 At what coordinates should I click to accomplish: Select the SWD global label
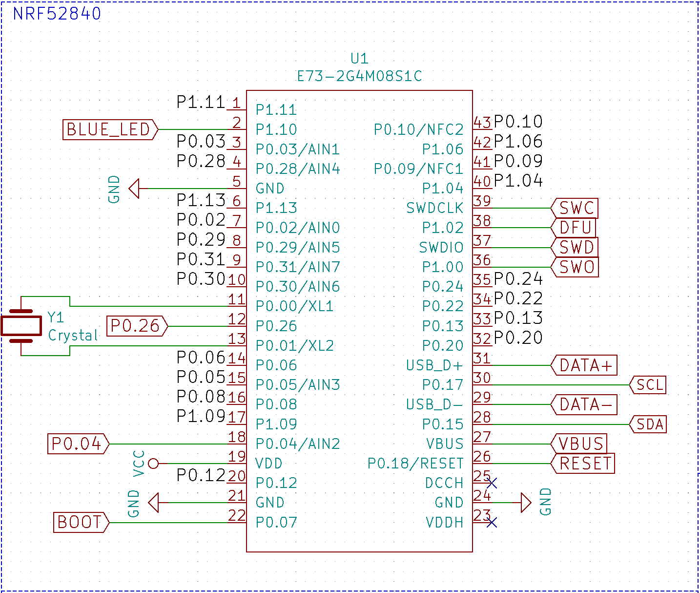click(575, 247)
